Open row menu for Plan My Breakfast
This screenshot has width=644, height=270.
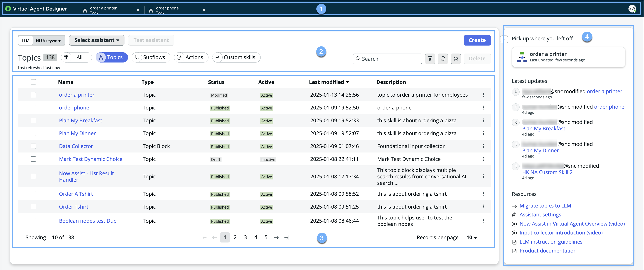click(x=483, y=121)
